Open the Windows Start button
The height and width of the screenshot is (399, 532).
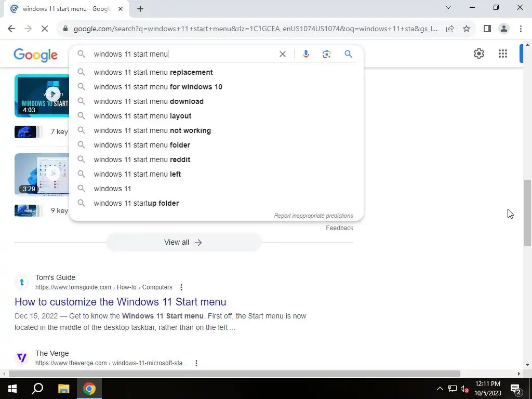click(12, 389)
